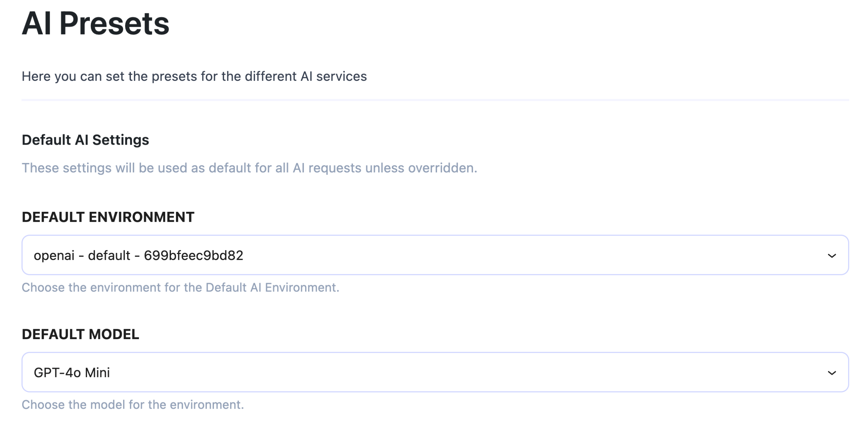868x425 pixels.
Task: Click the word 'overridden' in the settings note
Action: coord(442,168)
